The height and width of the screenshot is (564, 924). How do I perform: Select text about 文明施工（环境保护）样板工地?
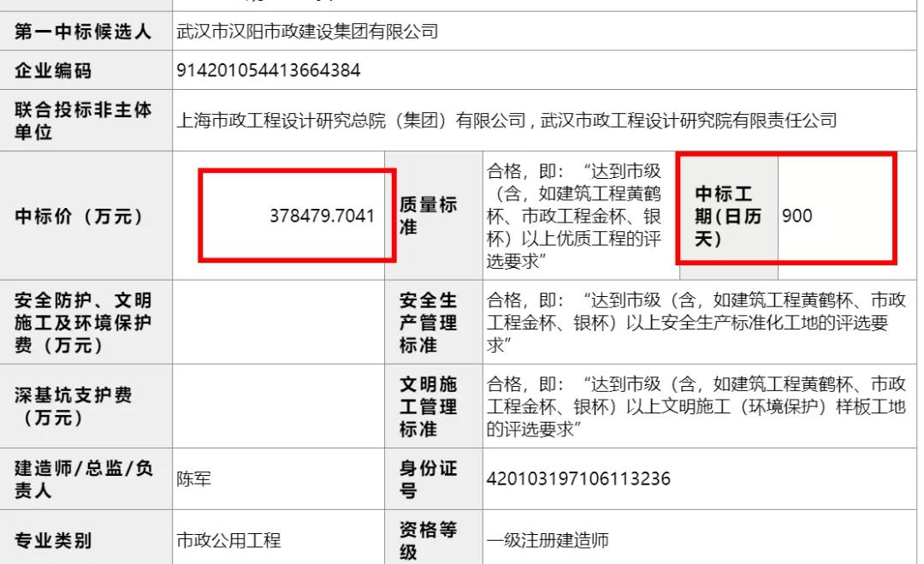[696, 407]
